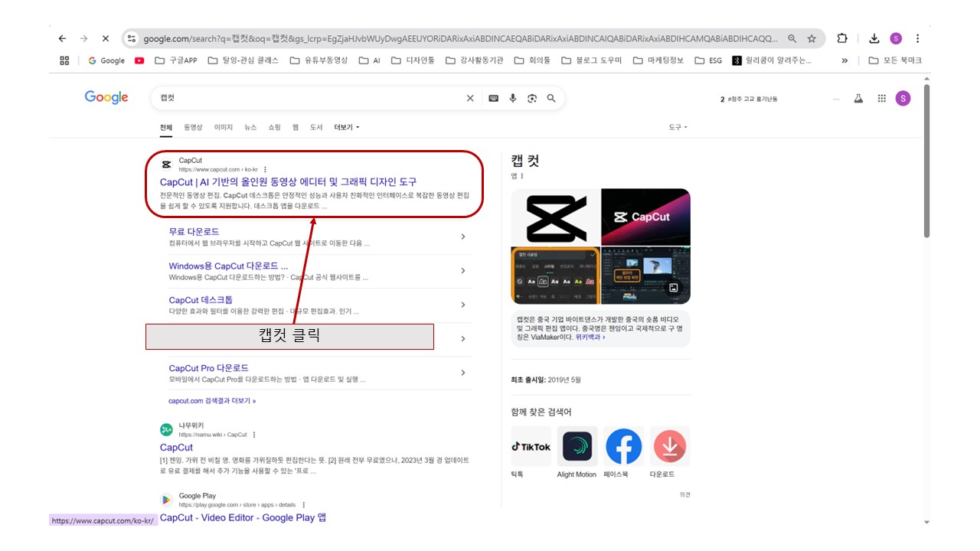This screenshot has height=551, width=980.
Task: Activate voice search microphone in search bar
Action: (512, 98)
